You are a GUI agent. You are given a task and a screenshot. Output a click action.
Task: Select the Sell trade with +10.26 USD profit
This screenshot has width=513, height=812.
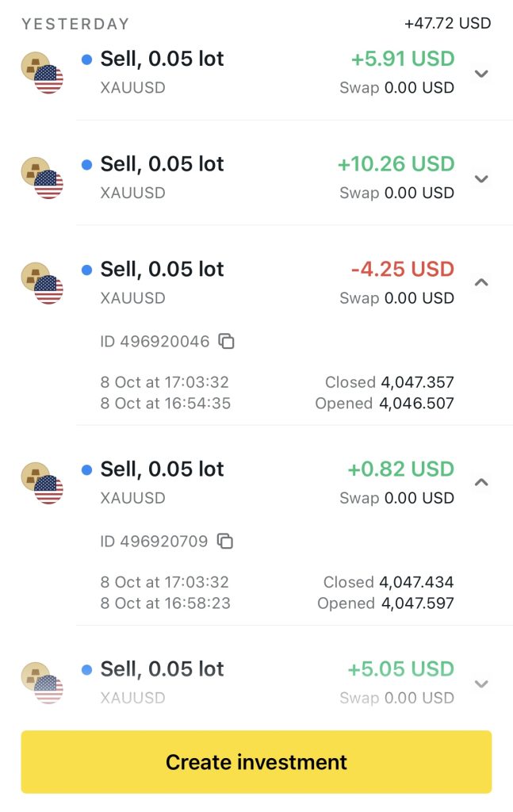pos(162,164)
